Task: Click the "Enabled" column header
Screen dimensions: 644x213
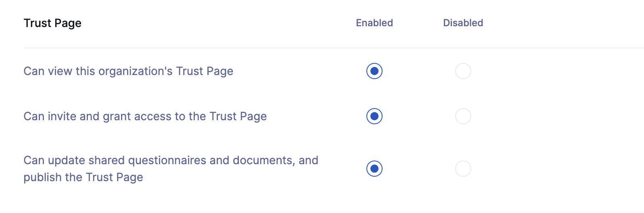Action: (x=374, y=23)
